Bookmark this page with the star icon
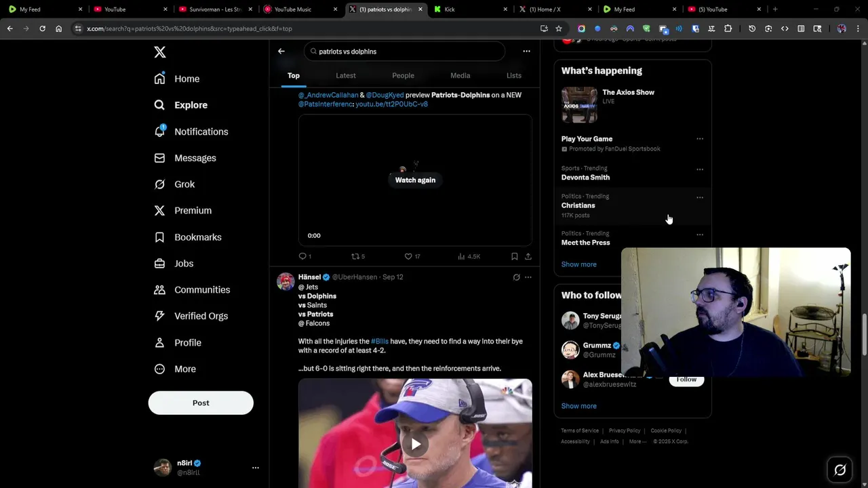 (559, 28)
